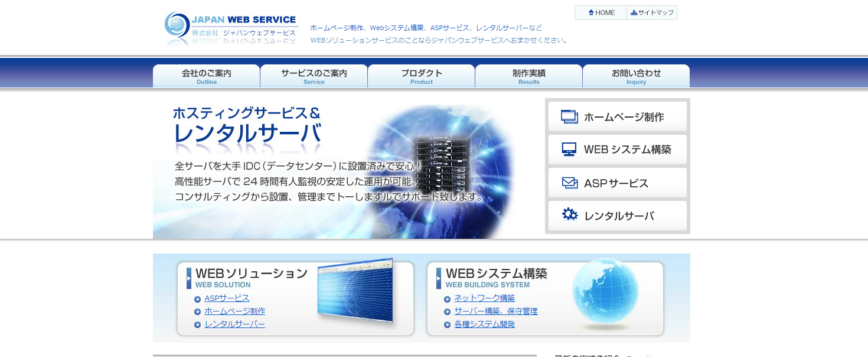The width and height of the screenshot is (868, 357).
Task: Follow the ASPサービス link under WEBソリューション
Action: (x=227, y=298)
